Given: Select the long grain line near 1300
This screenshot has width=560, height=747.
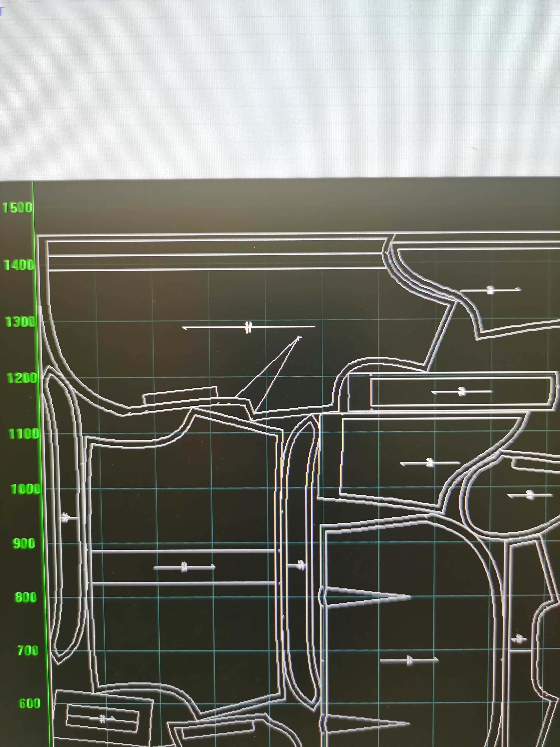Looking at the screenshot, I should [x=249, y=327].
